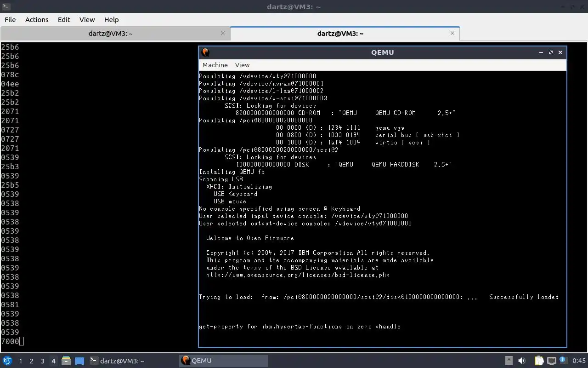The height and width of the screenshot is (368, 588).
Task: Open the Machine menu in QEMU
Action: (215, 65)
